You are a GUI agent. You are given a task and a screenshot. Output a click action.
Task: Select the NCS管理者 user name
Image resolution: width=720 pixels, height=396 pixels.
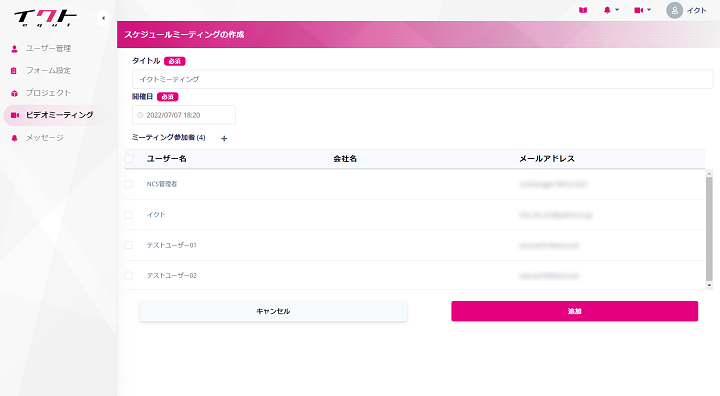click(162, 184)
